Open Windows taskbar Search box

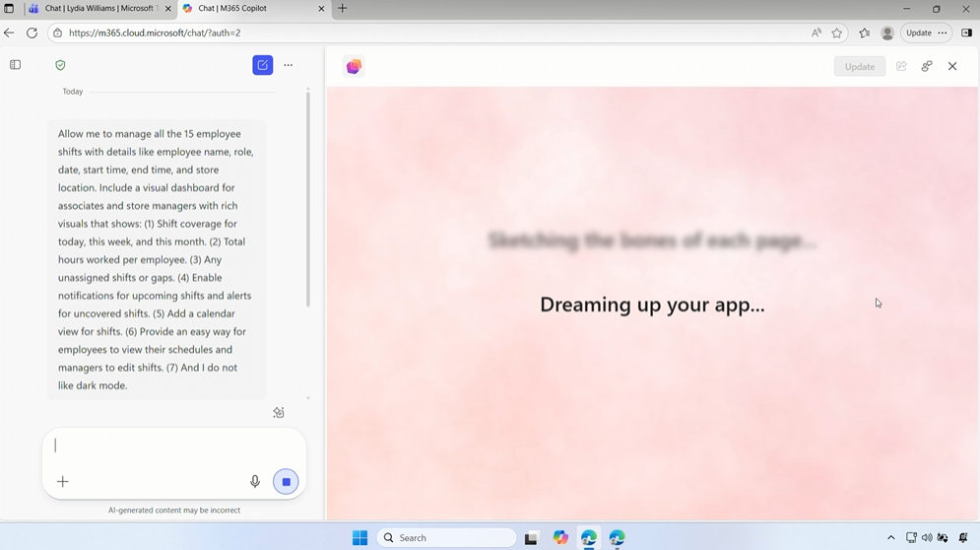pos(446,537)
